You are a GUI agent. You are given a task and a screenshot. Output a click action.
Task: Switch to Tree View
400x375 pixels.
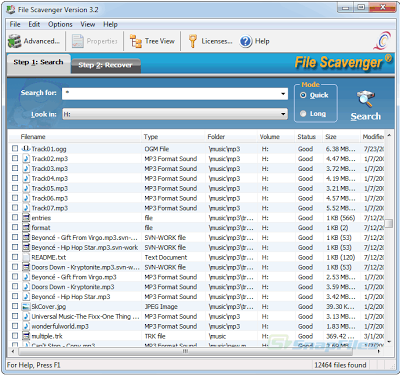click(x=152, y=41)
